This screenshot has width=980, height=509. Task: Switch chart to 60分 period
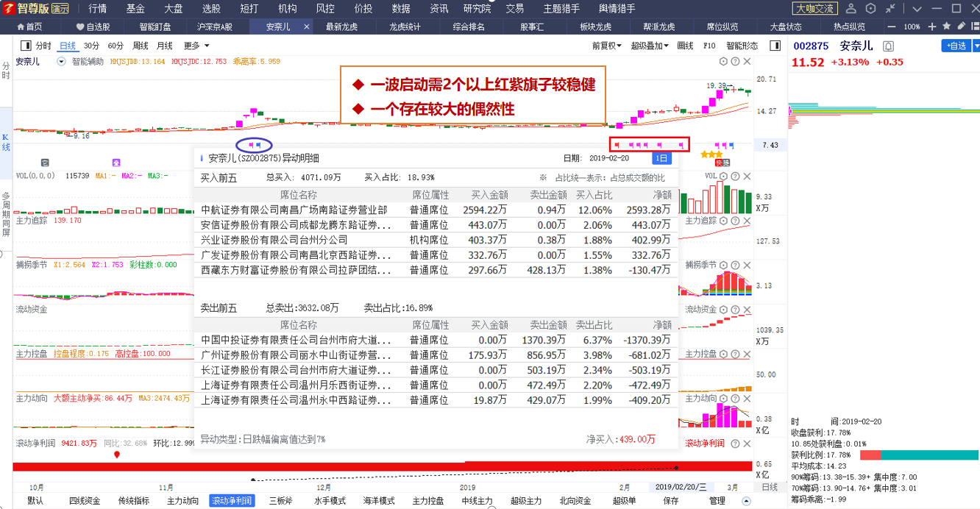click(116, 46)
